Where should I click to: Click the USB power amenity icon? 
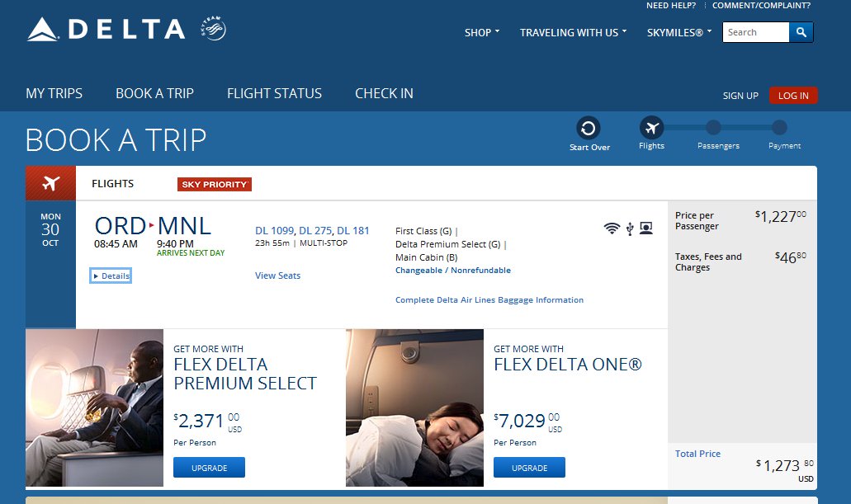[629, 228]
